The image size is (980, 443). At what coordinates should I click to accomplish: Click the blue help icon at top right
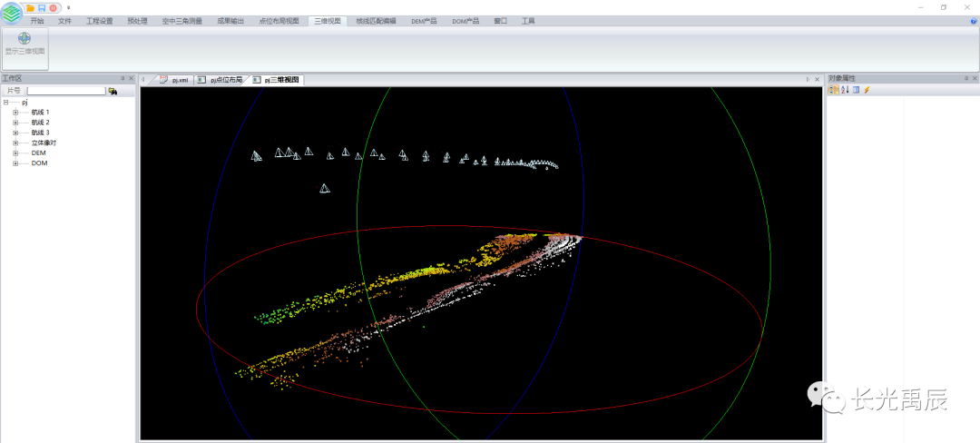(974, 20)
